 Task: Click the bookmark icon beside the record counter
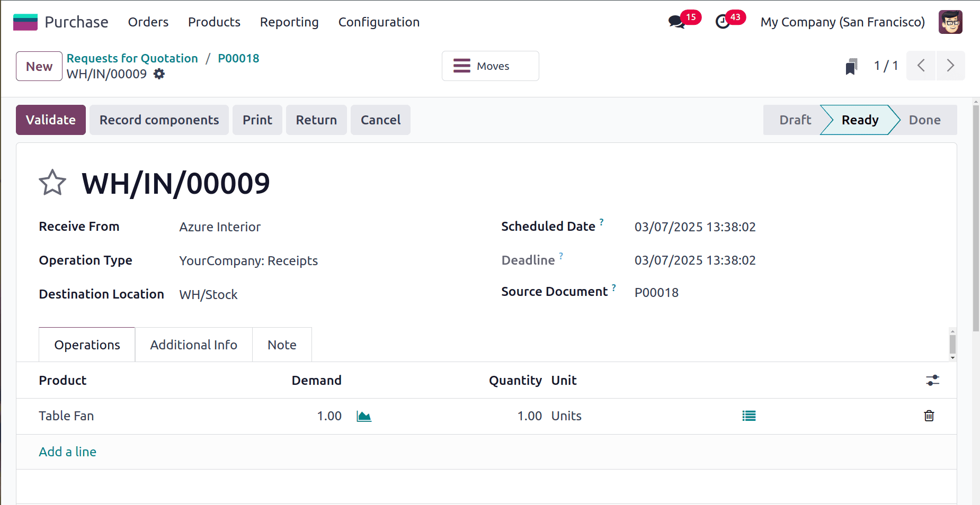(851, 66)
